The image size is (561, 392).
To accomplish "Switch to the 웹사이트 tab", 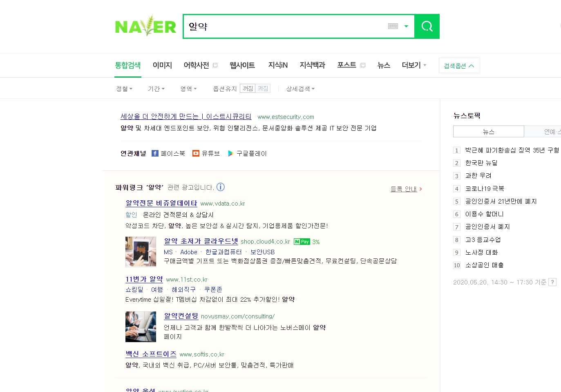I will click(x=242, y=65).
